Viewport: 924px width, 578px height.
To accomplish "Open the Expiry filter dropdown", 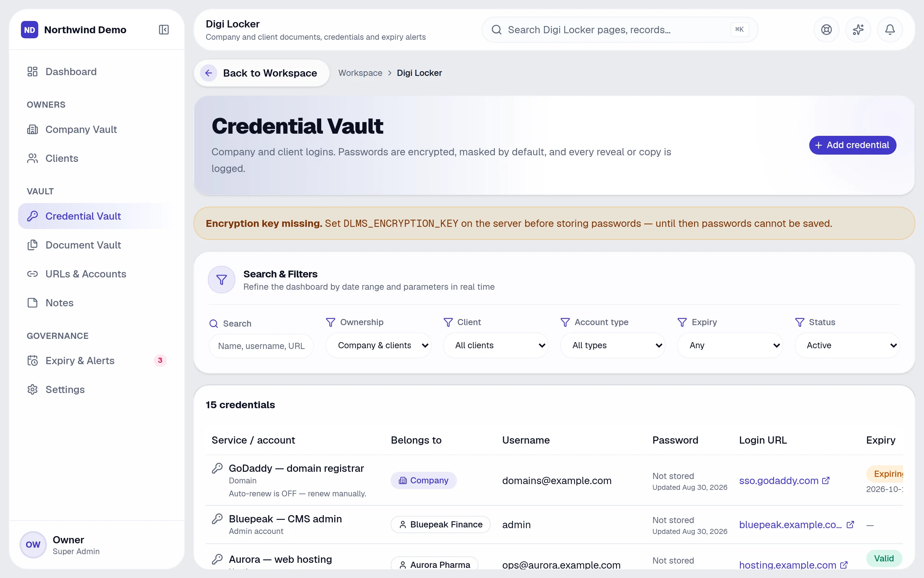I will click(730, 345).
